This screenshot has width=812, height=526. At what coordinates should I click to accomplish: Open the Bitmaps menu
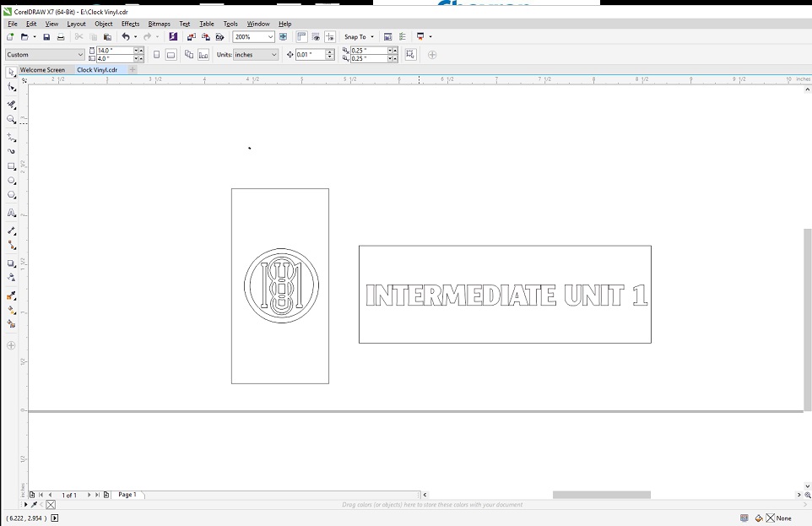point(159,24)
